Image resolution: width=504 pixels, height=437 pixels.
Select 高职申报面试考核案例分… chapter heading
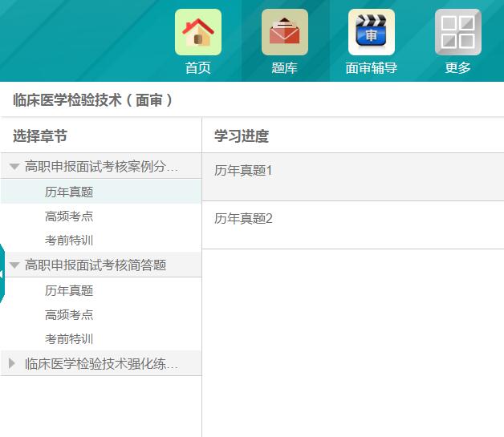(101, 166)
